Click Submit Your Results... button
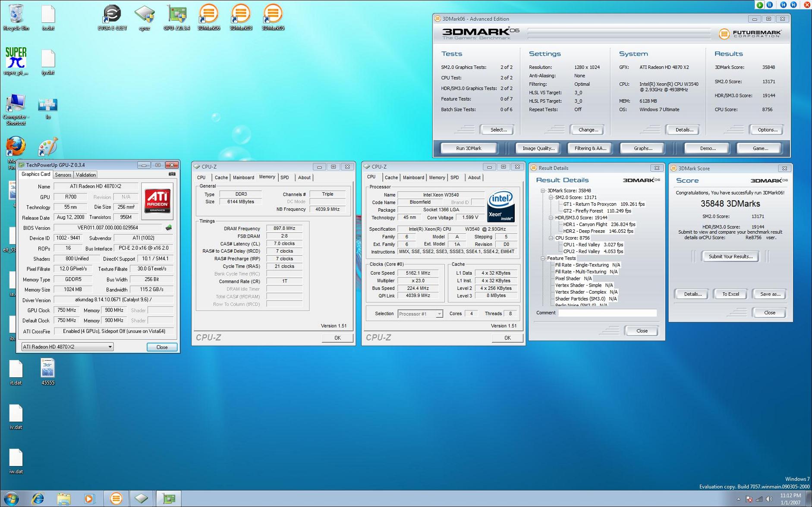Image resolution: width=812 pixels, height=507 pixels. [x=730, y=257]
